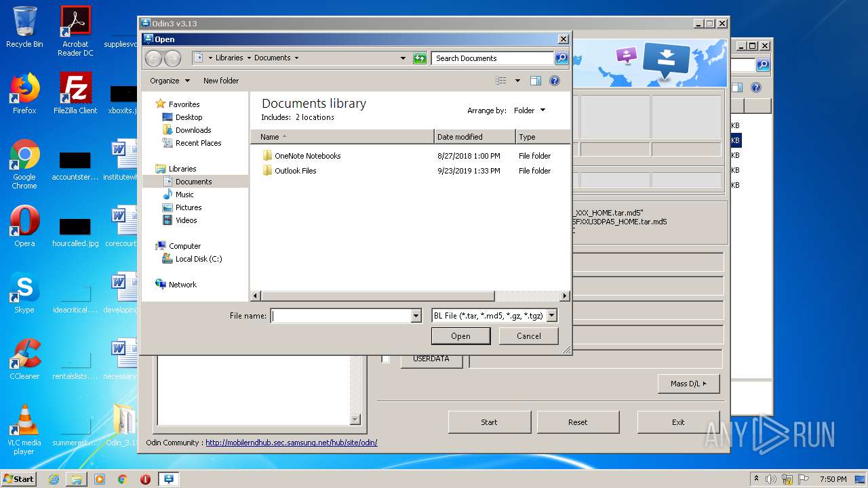Click Exit button in Odin3

click(678, 422)
